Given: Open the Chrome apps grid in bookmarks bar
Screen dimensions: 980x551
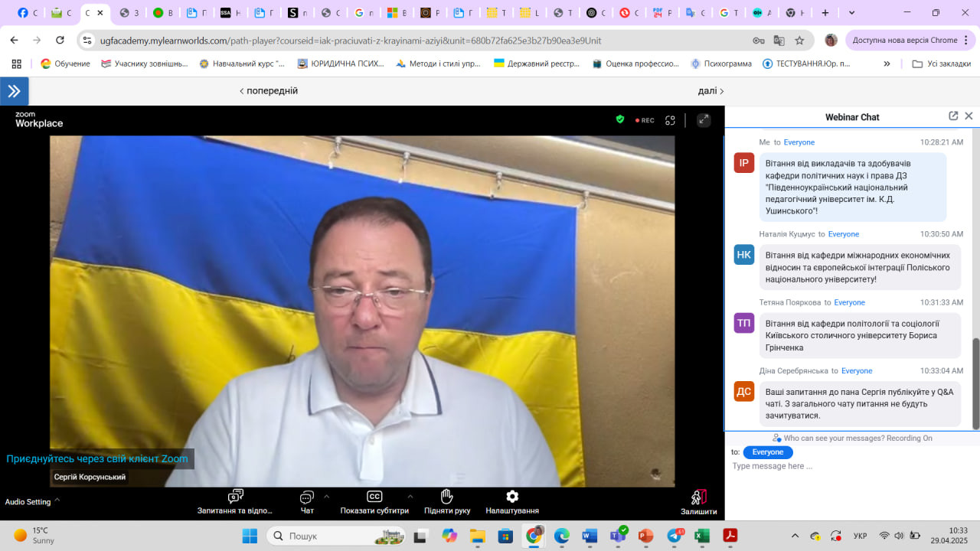Looking at the screenshot, I should pyautogui.click(x=17, y=64).
